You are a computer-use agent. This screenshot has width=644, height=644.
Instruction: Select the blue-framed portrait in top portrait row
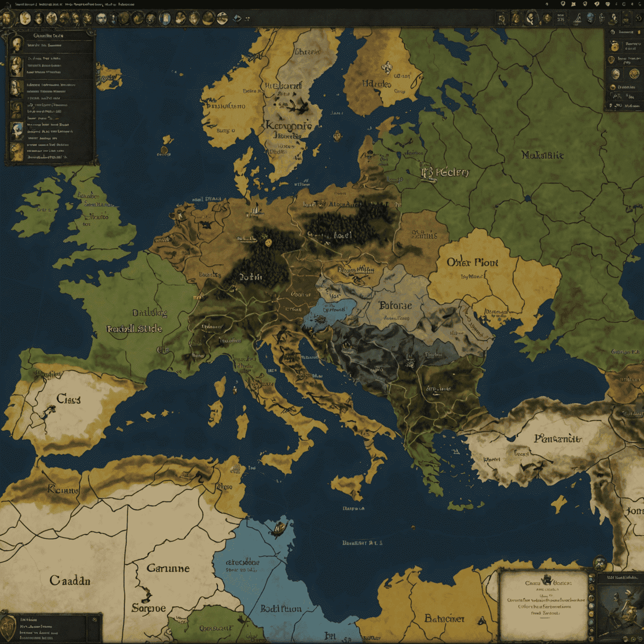coord(165,18)
